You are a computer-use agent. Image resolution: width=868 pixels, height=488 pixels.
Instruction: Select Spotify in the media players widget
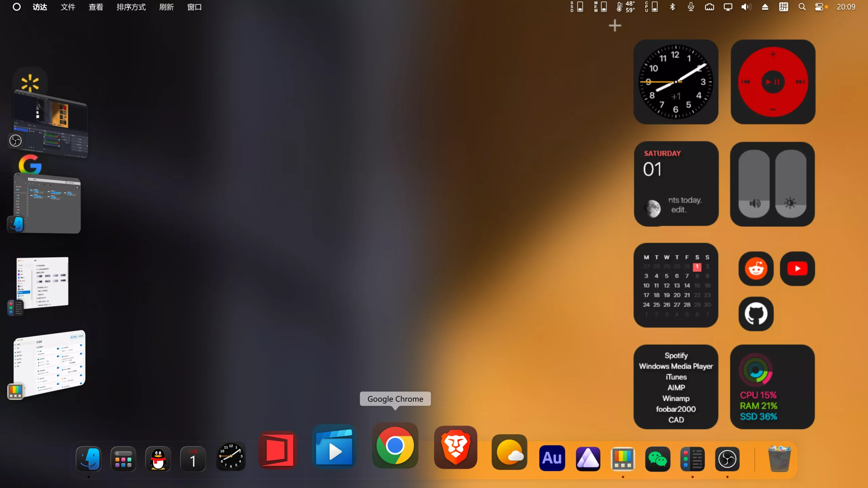tap(675, 355)
